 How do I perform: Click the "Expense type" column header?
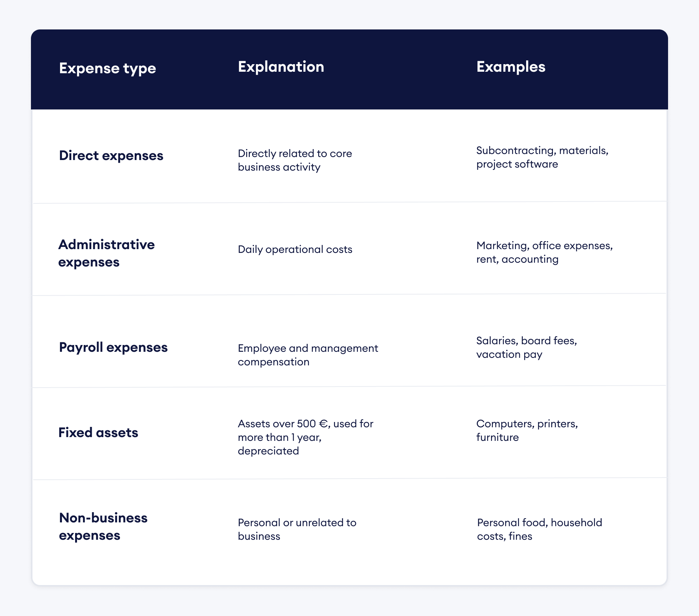108,69
